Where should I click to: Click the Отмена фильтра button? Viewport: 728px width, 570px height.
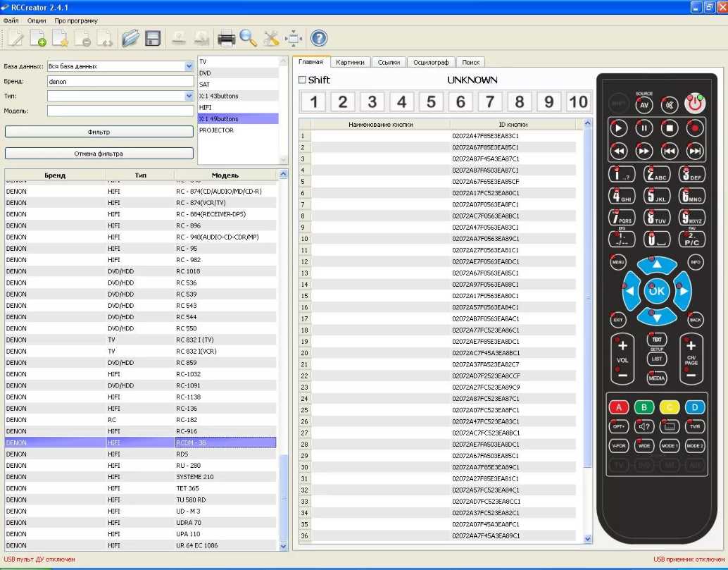coord(99,153)
